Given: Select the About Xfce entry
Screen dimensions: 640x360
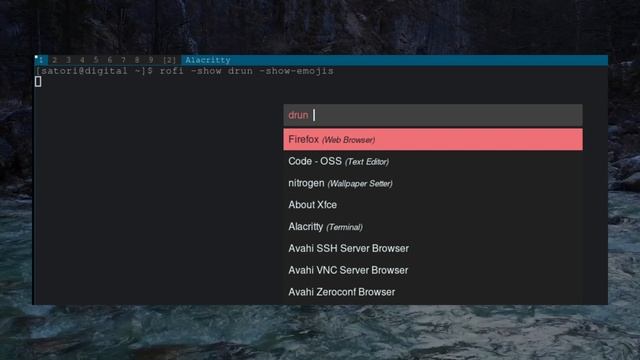Looking at the screenshot, I should (x=433, y=205).
